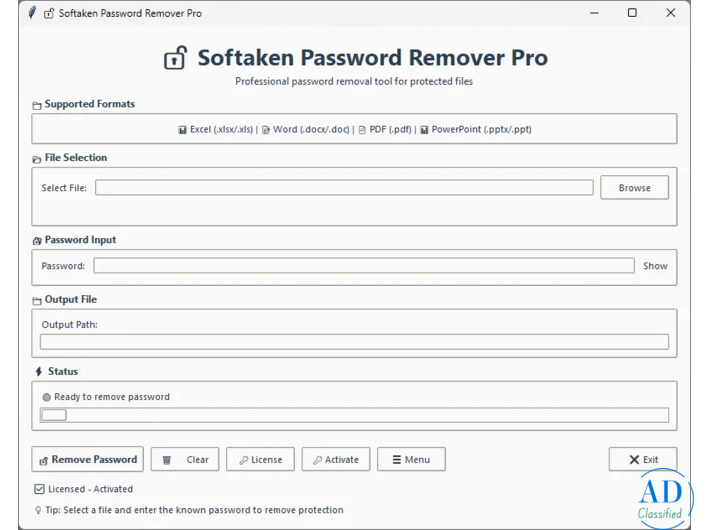Viewport: 710px width, 530px height.
Task: Click the 'PDF (.pdf)' format text
Action: tap(390, 130)
